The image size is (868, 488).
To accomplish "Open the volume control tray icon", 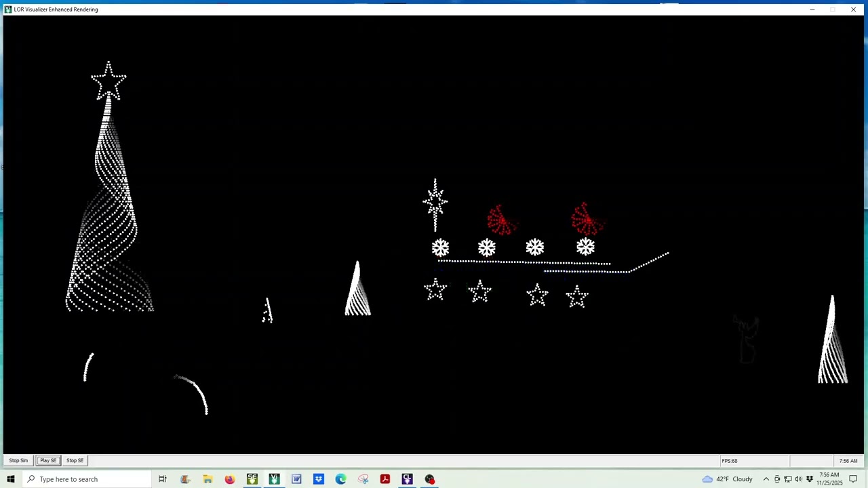I will point(798,479).
